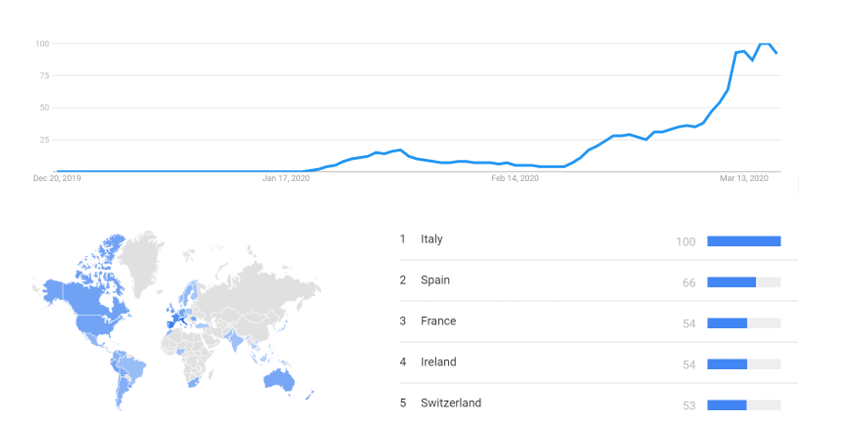Select France from the ranked regions list
858x444 pixels.
[x=438, y=322]
